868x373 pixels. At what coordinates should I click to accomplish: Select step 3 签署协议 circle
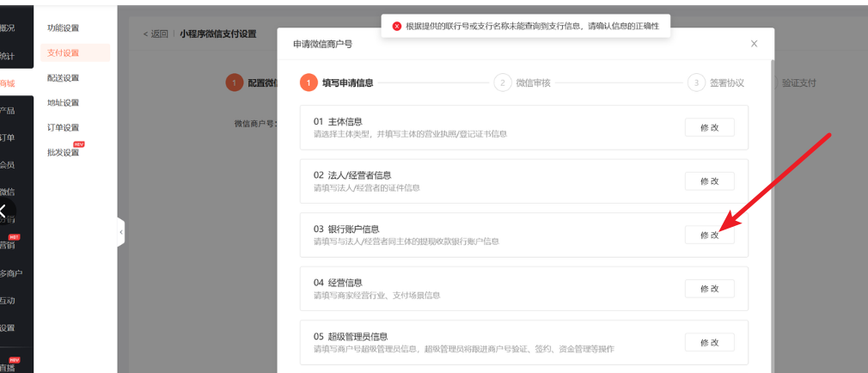click(x=696, y=83)
